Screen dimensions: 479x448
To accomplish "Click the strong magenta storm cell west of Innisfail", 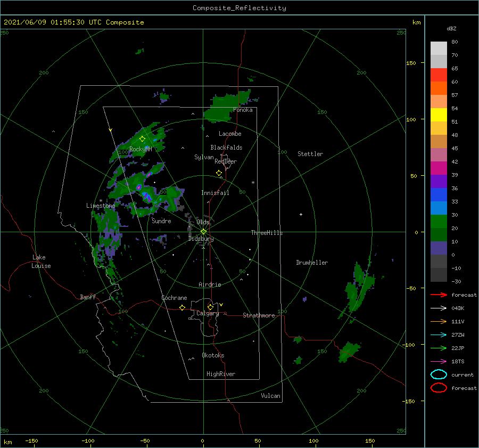I will tap(139, 187).
